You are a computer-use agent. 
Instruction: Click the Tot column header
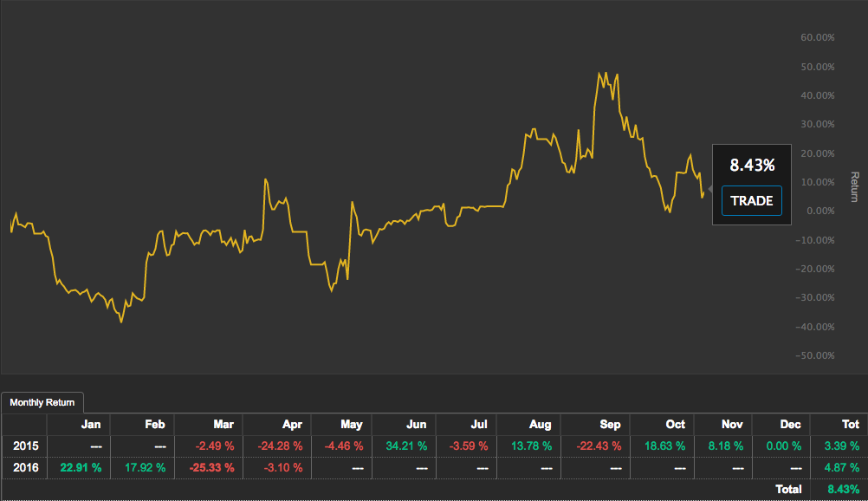pyautogui.click(x=851, y=425)
